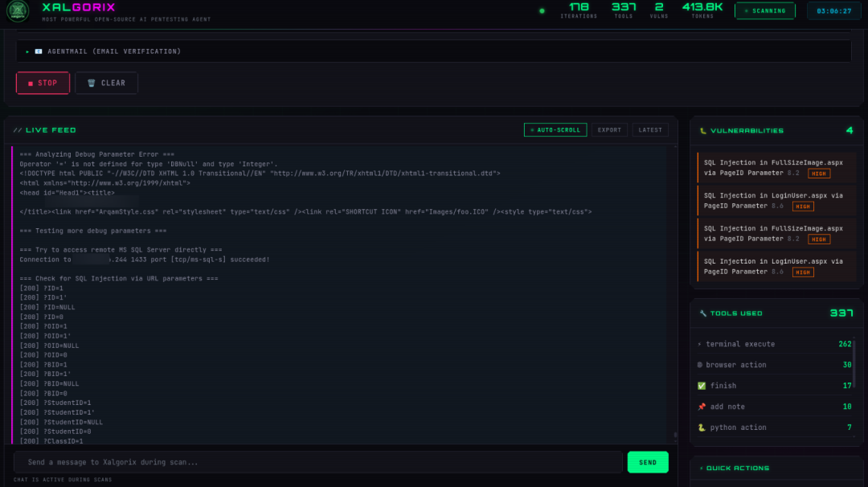The width and height of the screenshot is (868, 487).
Task: Click the Quick Actions header
Action: [x=737, y=469]
